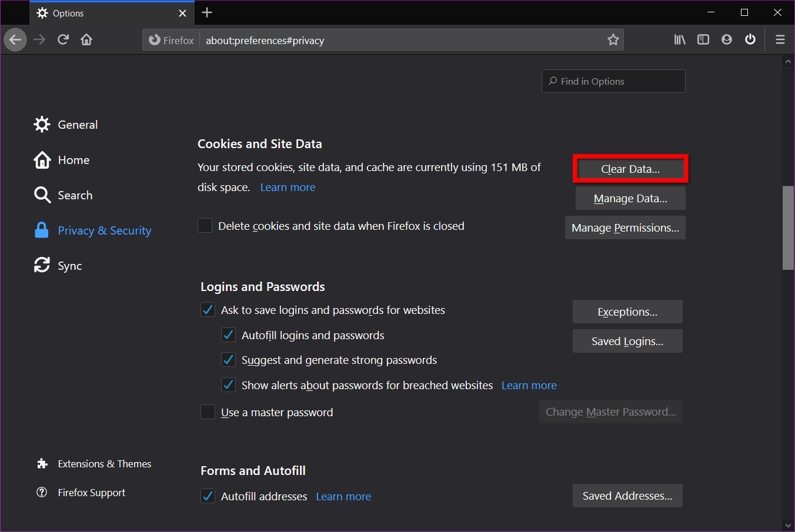Click the Home house icon in sidebar
The width and height of the screenshot is (795, 532).
[42, 159]
